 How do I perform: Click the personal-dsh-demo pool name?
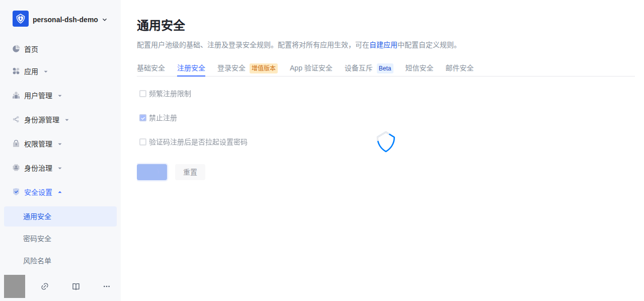[65, 20]
